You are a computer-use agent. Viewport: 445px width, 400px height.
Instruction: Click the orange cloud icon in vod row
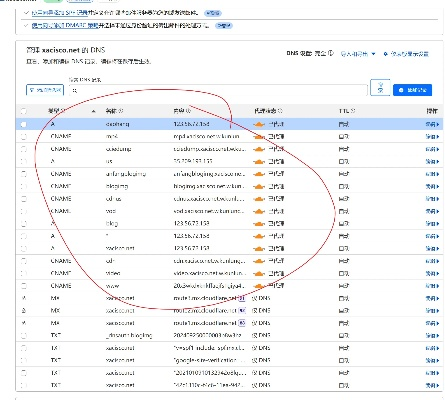259,212
